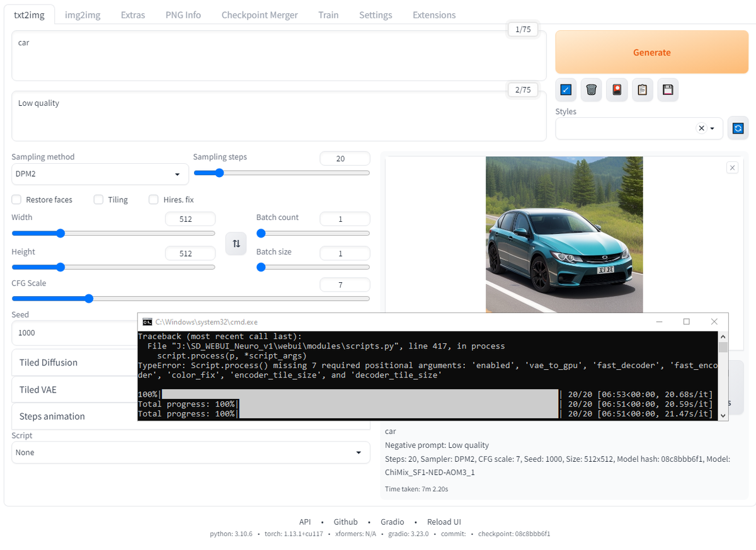
Task: Switch to the img2img tab
Action: coord(83,14)
